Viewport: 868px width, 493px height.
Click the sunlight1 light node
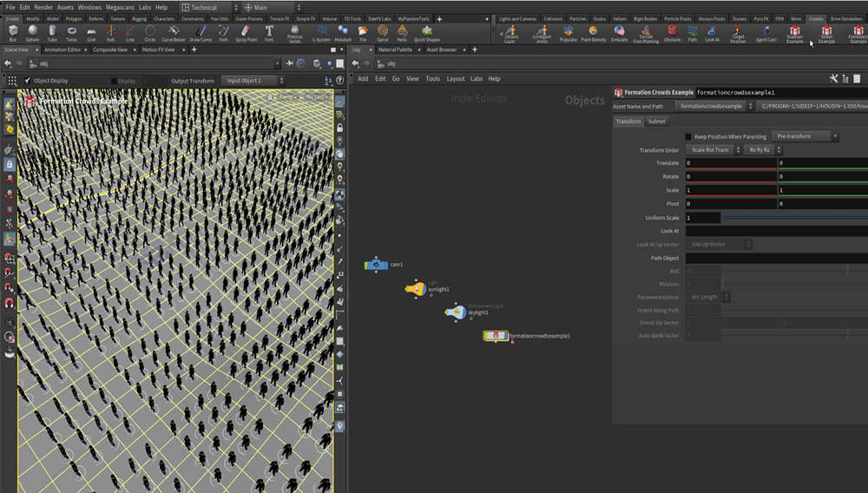click(417, 288)
